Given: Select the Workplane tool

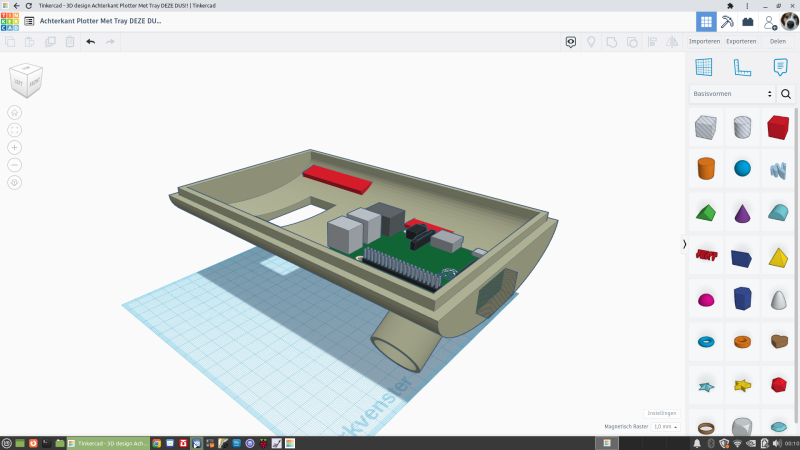Looking at the screenshot, I should 704,67.
